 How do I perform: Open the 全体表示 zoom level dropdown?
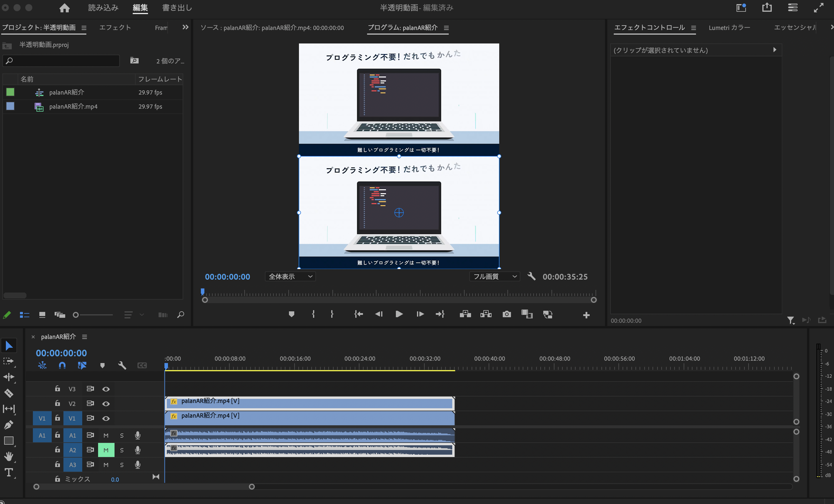290,277
